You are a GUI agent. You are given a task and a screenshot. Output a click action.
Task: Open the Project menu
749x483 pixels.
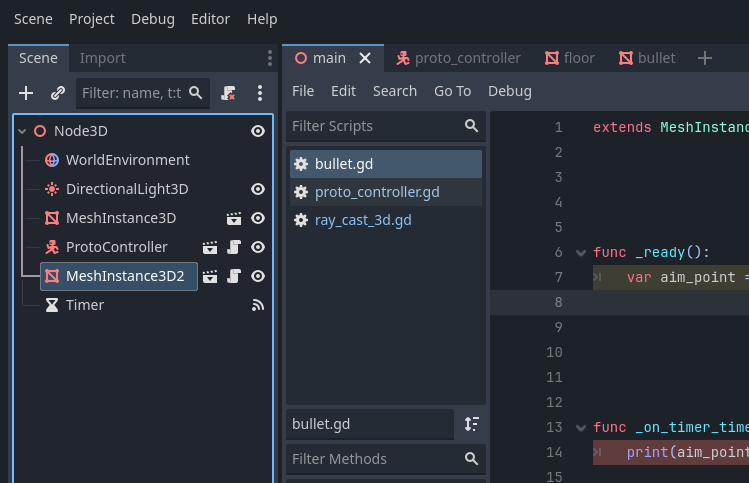(92, 19)
